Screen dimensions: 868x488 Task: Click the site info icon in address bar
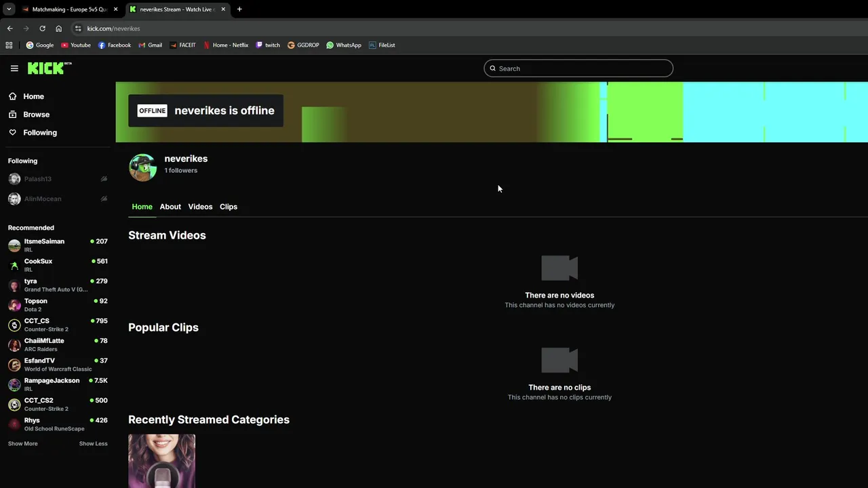tap(78, 28)
